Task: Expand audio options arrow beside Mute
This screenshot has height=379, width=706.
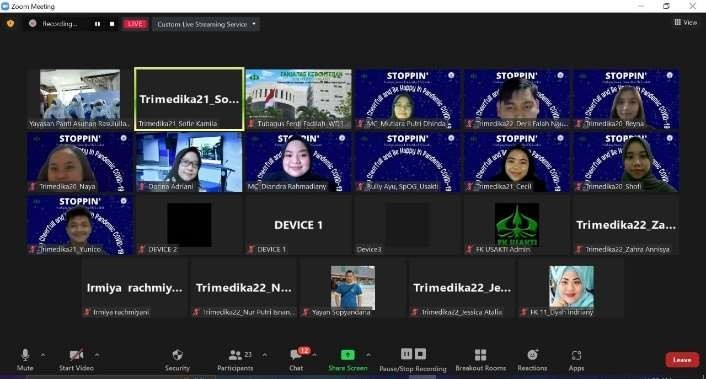Action: pyautogui.click(x=43, y=355)
